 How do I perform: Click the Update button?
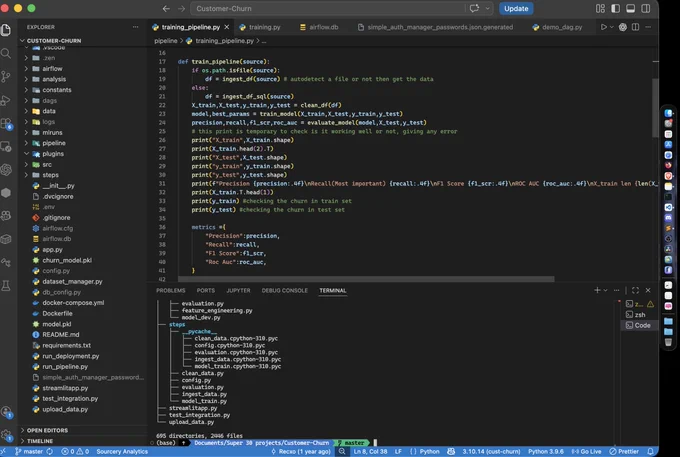pos(516,9)
